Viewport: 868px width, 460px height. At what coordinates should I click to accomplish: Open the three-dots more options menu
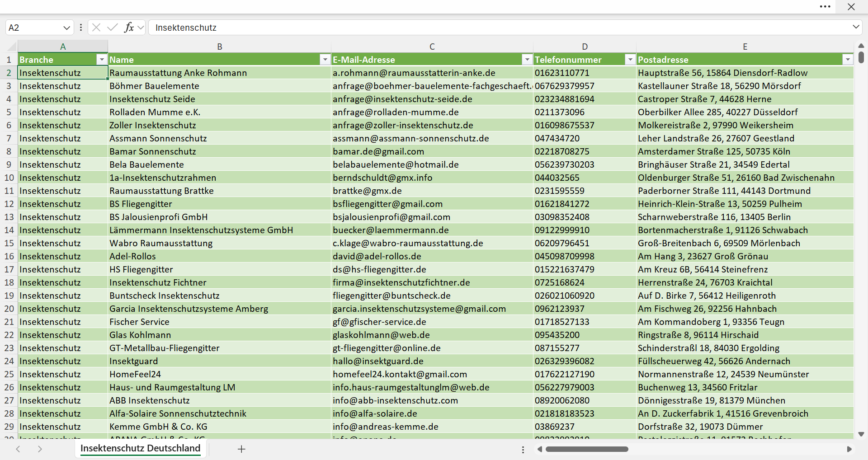coord(825,6)
